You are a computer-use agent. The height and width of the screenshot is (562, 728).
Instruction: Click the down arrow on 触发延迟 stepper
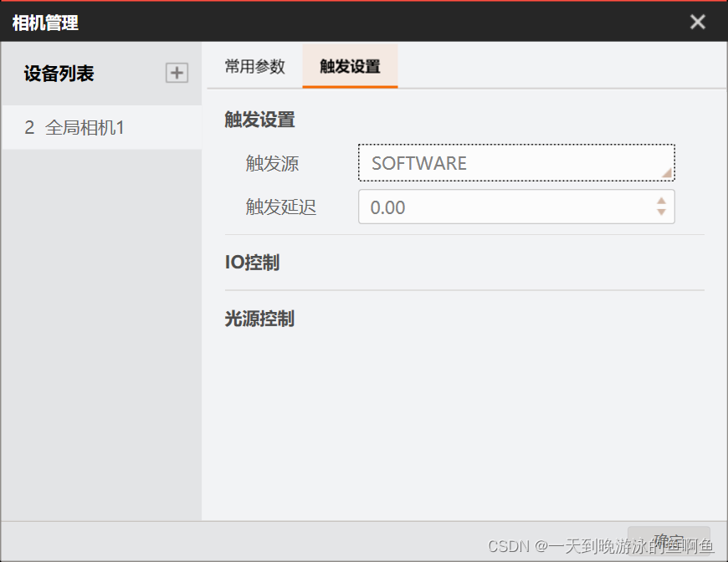coord(661,212)
